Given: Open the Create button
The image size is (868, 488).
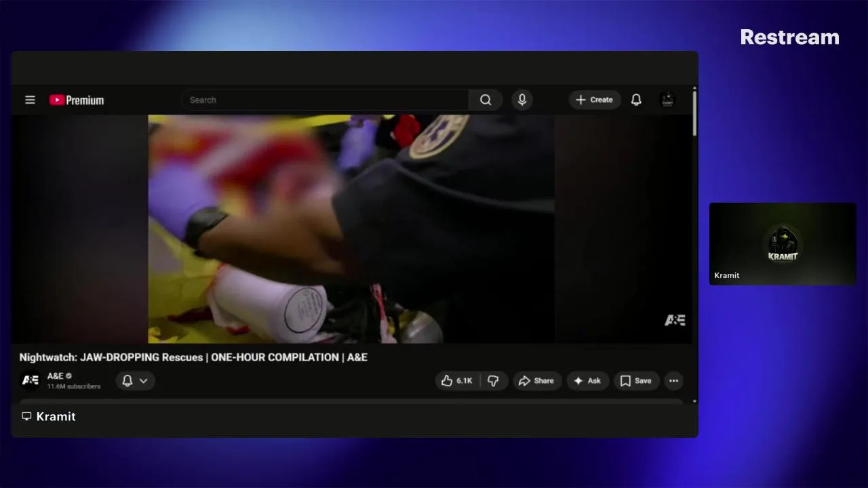Looking at the screenshot, I should coord(595,100).
